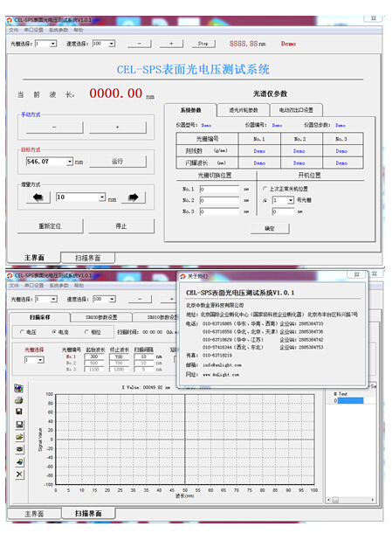The width and height of the screenshot is (392, 540).
Task: Click the small black floppy save icon
Action: (x=19, y=412)
